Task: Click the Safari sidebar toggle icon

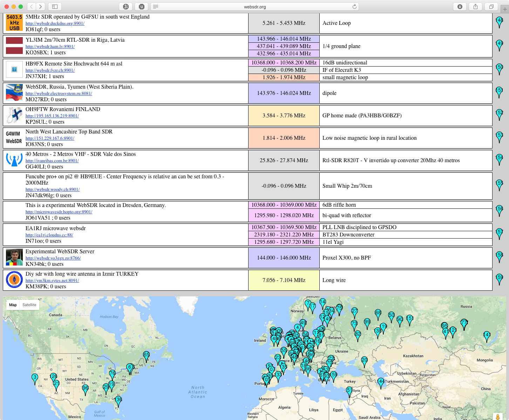Action: coord(55,6)
